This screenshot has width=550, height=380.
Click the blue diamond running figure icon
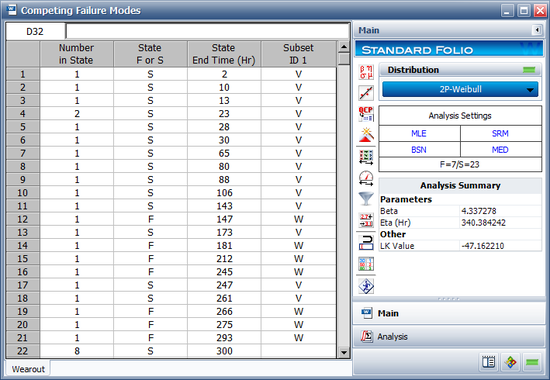366,286
